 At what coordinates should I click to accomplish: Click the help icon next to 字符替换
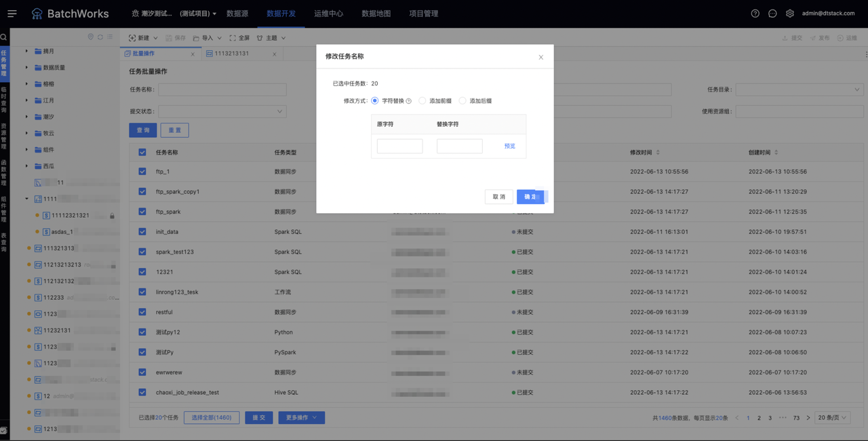pyautogui.click(x=409, y=101)
